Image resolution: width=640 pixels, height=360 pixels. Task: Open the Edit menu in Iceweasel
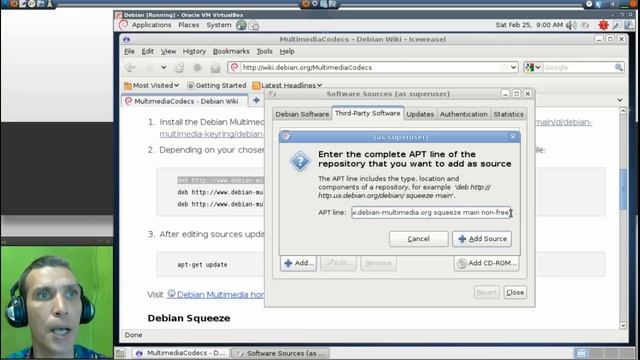(147, 51)
